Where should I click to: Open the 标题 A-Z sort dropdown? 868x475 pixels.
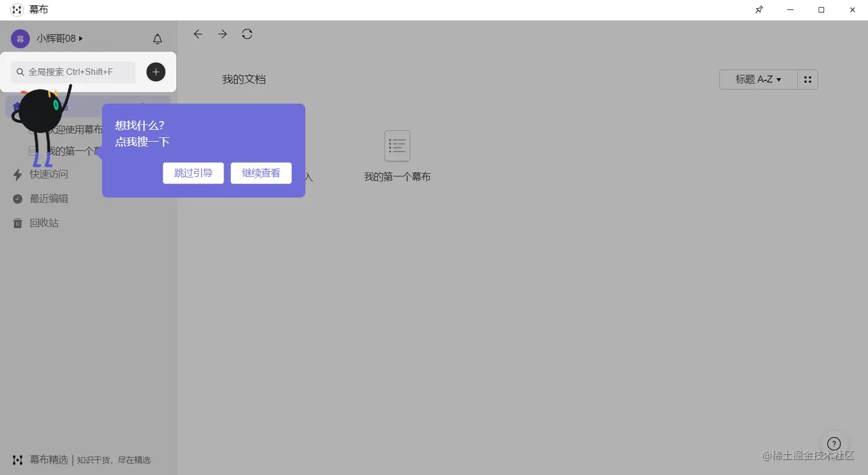click(x=758, y=79)
